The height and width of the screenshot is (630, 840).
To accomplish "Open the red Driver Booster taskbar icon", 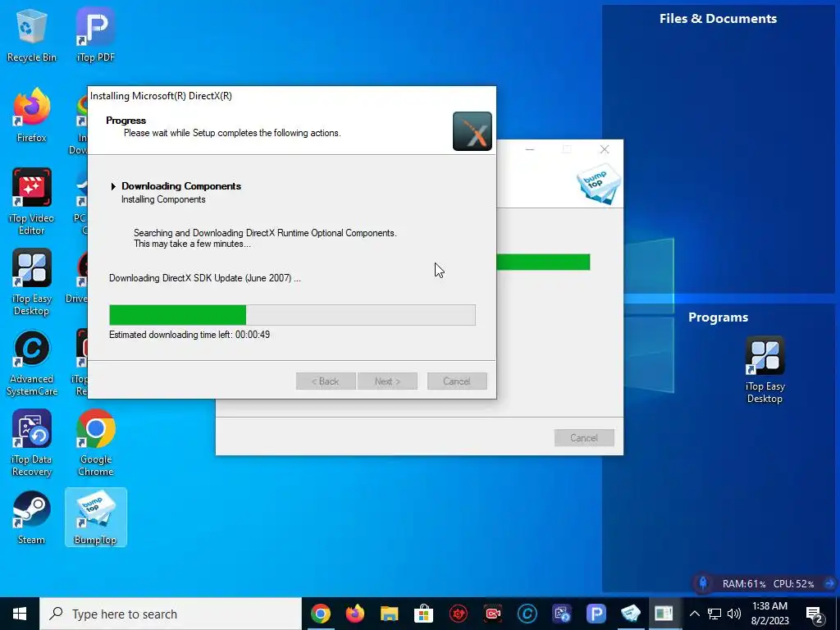I will point(458,614).
